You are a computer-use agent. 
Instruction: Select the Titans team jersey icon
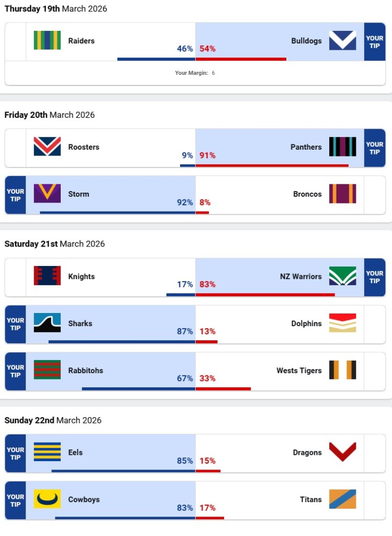point(343,499)
